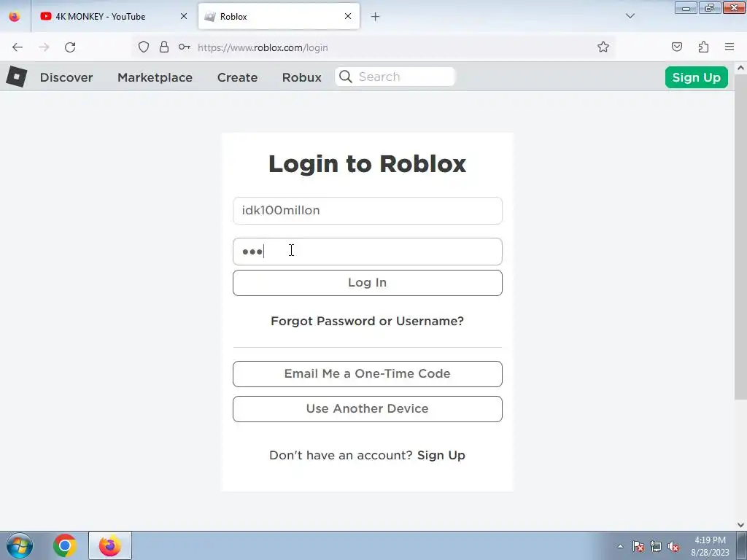This screenshot has height=560, width=747.
Task: Open the Robux nav item
Action: 301,77
